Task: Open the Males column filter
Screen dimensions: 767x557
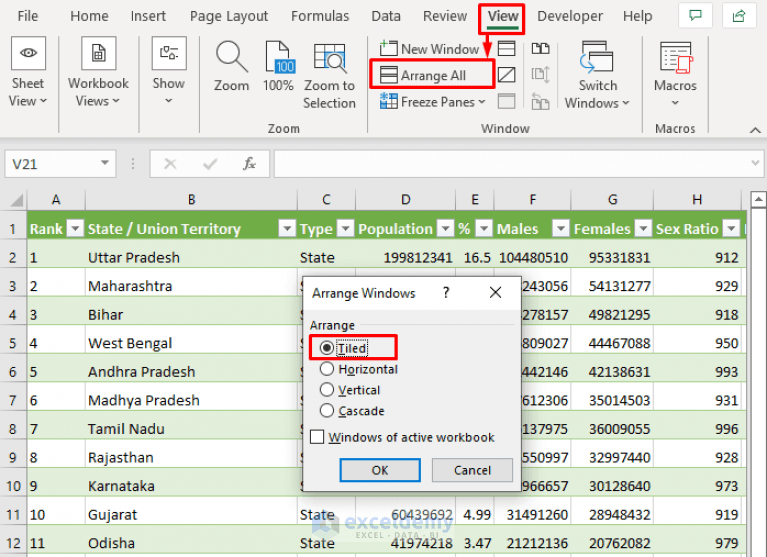Action: (x=561, y=228)
